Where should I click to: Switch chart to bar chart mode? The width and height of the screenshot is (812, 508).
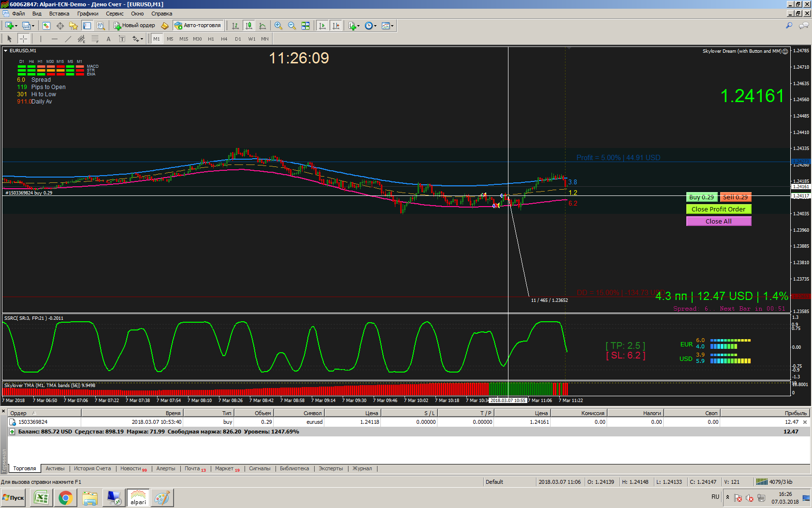tap(235, 26)
